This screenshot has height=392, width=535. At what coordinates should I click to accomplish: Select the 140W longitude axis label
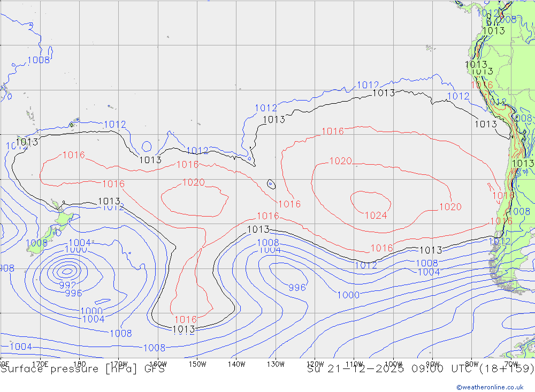coord(236,364)
